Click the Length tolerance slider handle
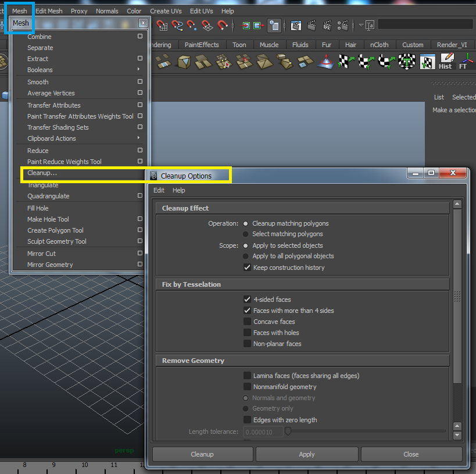The image size is (476, 474). click(x=288, y=431)
